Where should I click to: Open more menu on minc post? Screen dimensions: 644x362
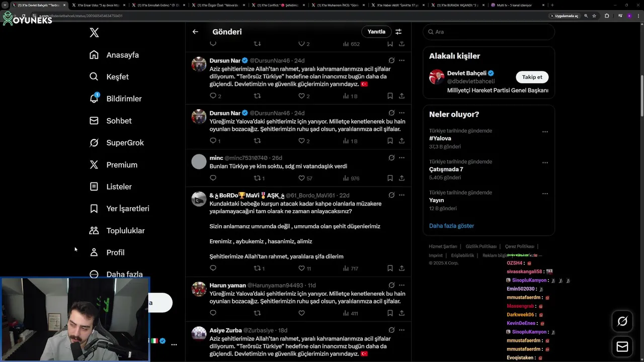(x=401, y=157)
